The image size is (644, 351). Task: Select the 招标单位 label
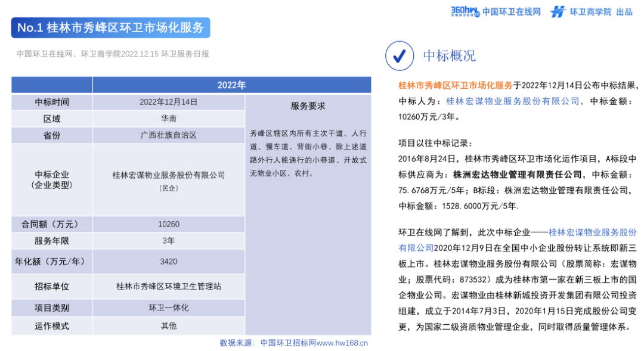pyautogui.click(x=52, y=287)
